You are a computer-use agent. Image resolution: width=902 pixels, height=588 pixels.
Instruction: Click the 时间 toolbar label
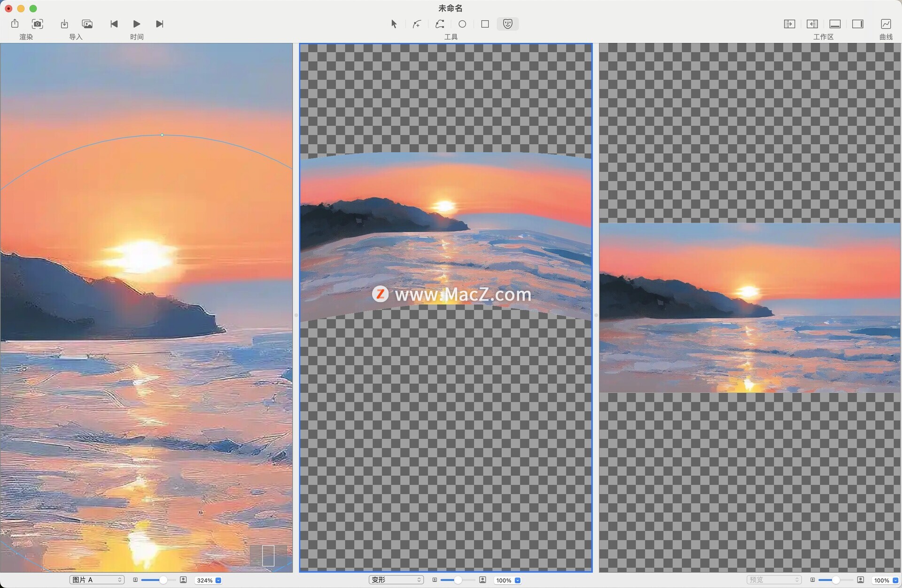coord(137,37)
